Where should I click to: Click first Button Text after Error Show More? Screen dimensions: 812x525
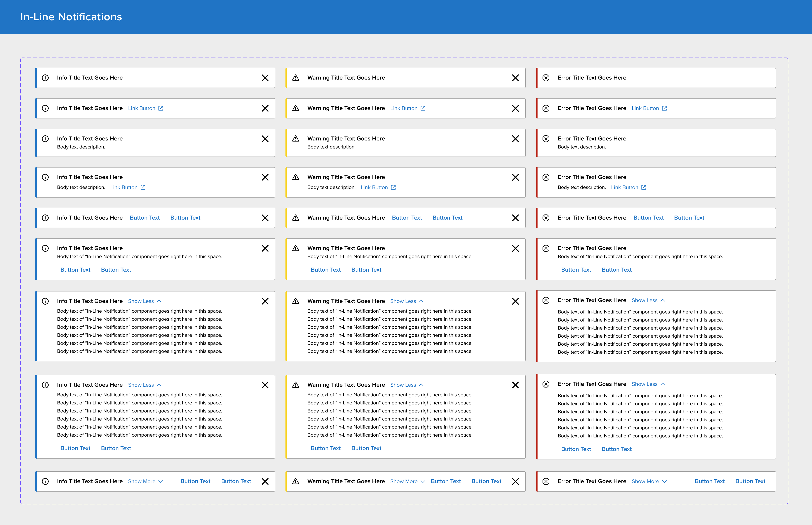click(710, 481)
